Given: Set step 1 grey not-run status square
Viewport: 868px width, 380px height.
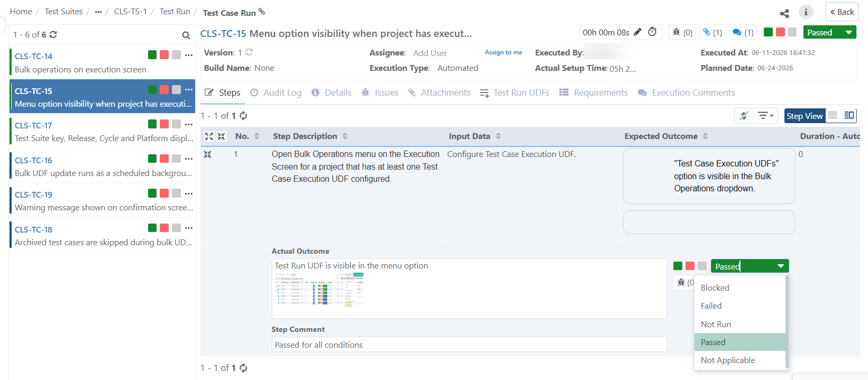Looking at the screenshot, I should [702, 266].
